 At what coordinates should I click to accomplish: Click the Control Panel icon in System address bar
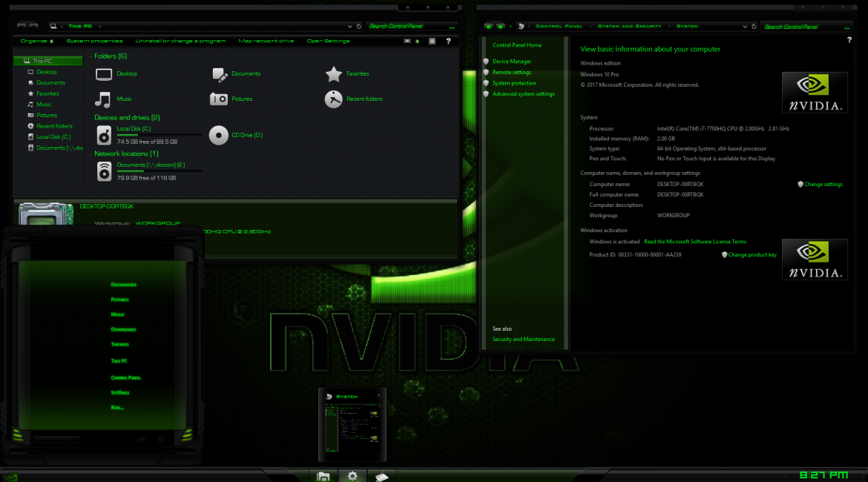(521, 26)
